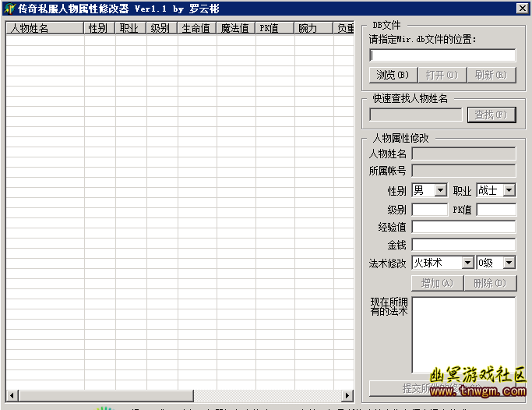Click the 刷新(R) refresh button
The height and width of the screenshot is (410, 532).
point(491,75)
